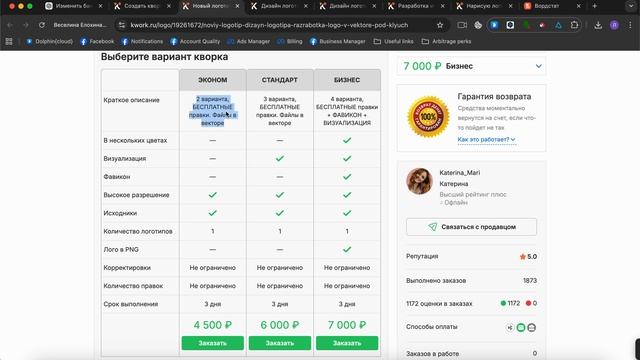Image resolution: width=640 pixels, height=360 pixels.
Task: Open the Arbitrage perks bookmarks folder
Action: (x=446, y=41)
